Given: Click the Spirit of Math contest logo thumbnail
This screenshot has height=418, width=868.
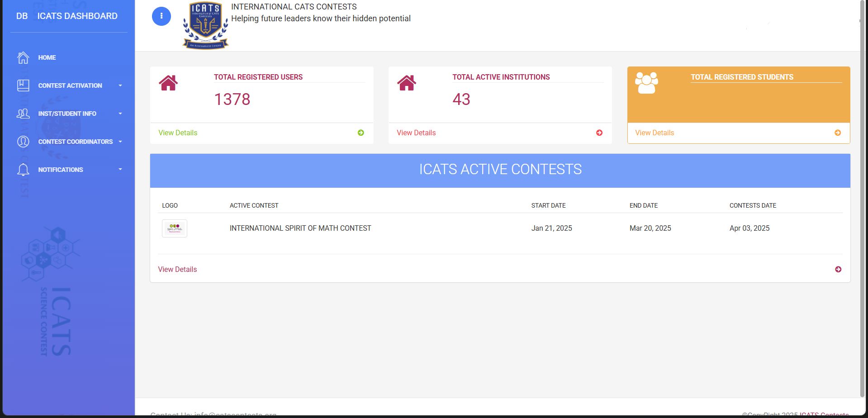Looking at the screenshot, I should (175, 228).
